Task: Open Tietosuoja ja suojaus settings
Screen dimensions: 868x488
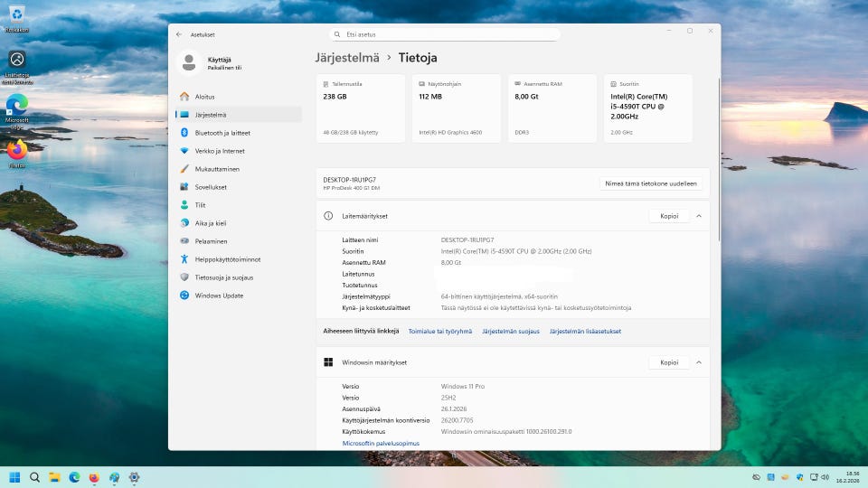Action: [223, 277]
